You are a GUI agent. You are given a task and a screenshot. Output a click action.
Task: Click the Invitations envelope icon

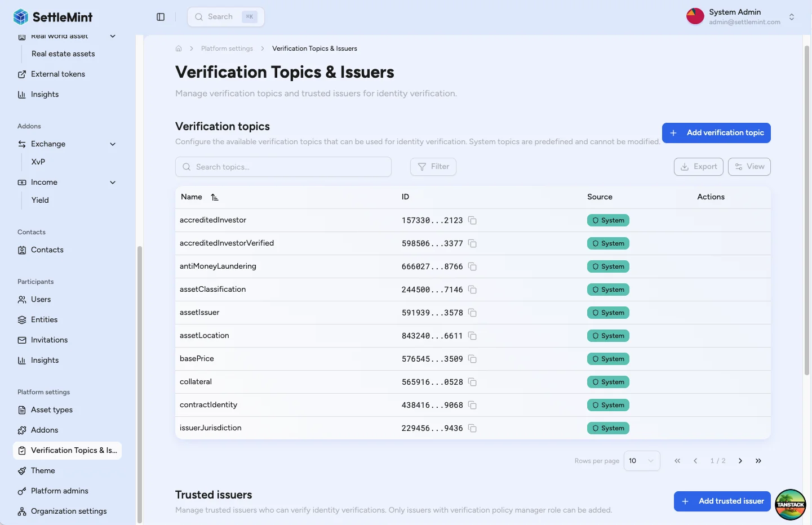coord(21,340)
